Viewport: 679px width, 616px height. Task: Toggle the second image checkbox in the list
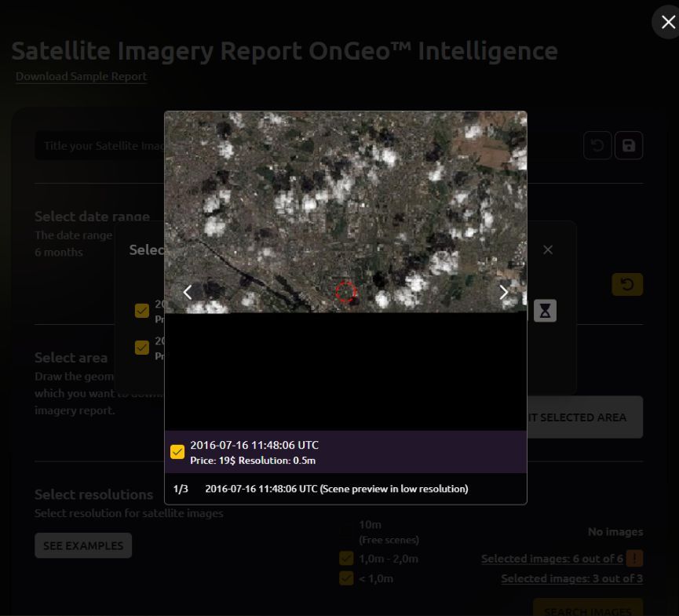[x=142, y=347]
